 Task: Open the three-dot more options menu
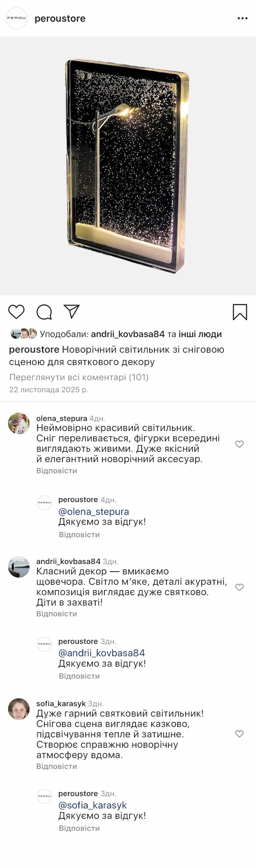pos(242,18)
